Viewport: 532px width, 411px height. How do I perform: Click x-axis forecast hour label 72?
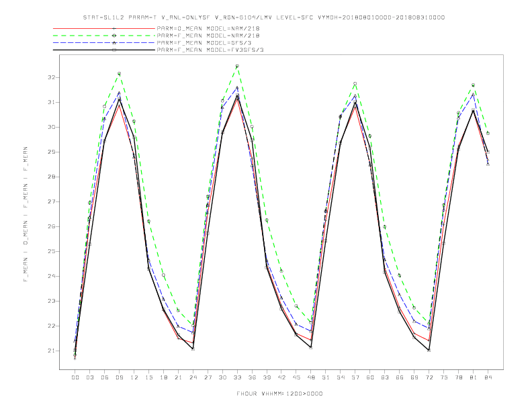[x=429, y=377]
